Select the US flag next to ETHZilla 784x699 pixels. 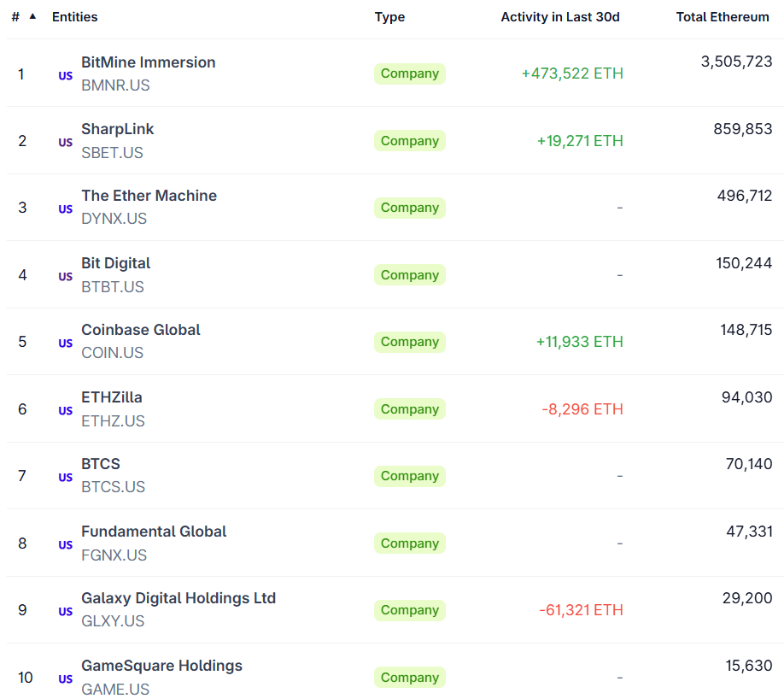click(x=65, y=411)
